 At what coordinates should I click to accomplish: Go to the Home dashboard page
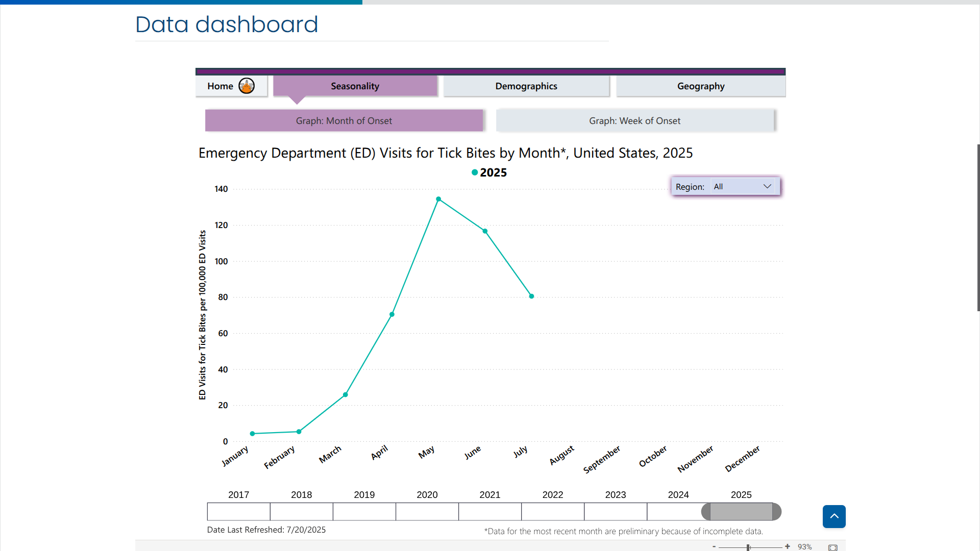point(220,86)
